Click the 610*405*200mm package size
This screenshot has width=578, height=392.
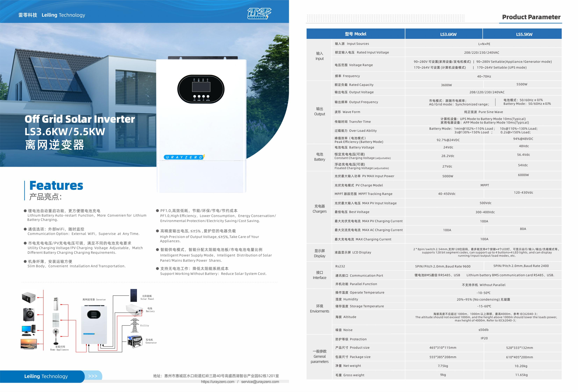pos(519,357)
